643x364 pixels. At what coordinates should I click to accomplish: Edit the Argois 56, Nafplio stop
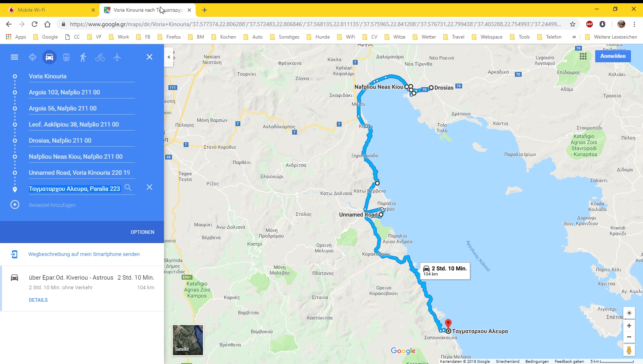point(82,108)
